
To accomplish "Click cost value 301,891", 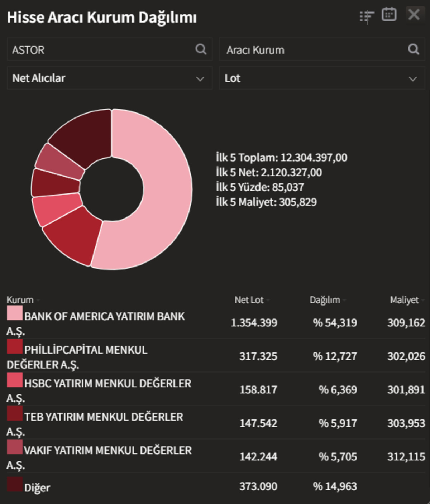I will point(406,389).
